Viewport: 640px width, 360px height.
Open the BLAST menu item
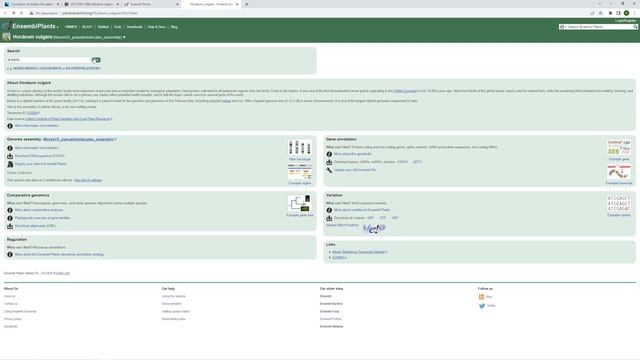[87, 27]
